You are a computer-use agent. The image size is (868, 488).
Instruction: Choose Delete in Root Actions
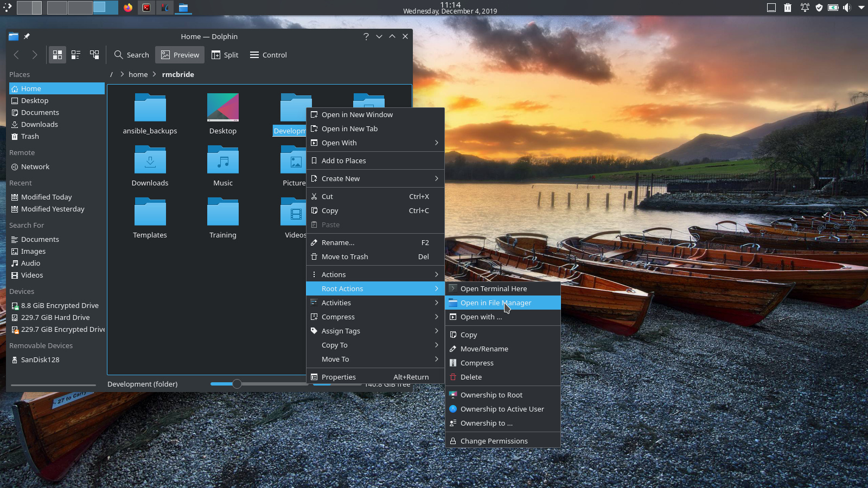click(503, 377)
